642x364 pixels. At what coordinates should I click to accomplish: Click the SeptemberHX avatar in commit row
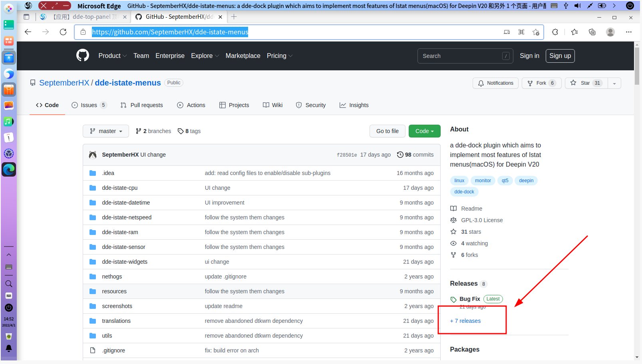[x=93, y=155]
